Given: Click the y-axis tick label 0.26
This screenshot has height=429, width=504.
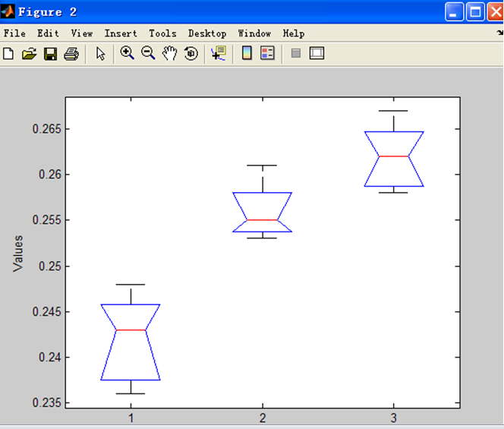Looking at the screenshot, I should [x=50, y=175].
